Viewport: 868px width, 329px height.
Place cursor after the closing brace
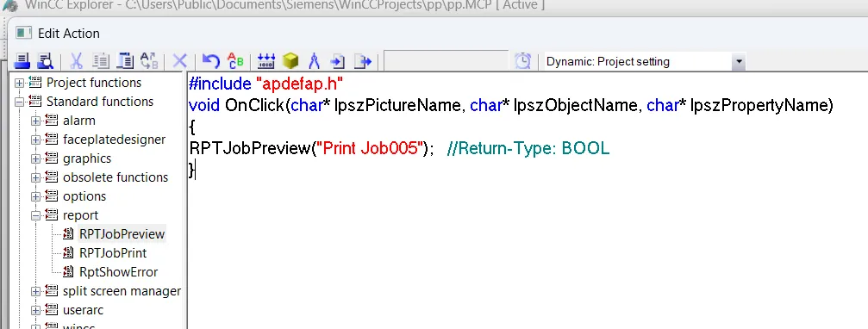point(196,170)
